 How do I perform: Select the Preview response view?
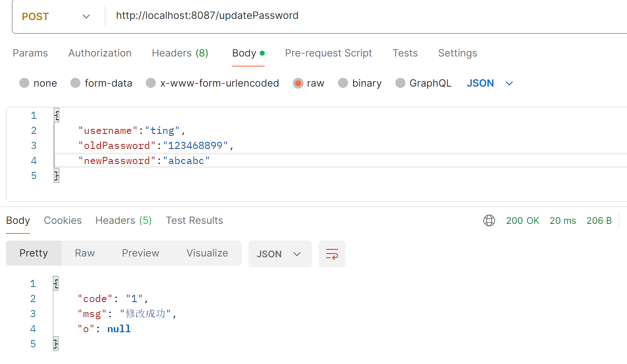click(x=141, y=253)
